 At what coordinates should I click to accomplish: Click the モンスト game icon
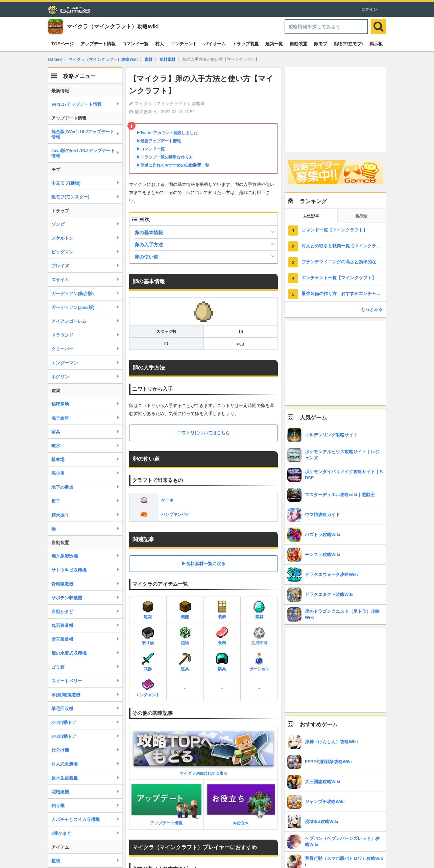(x=294, y=555)
